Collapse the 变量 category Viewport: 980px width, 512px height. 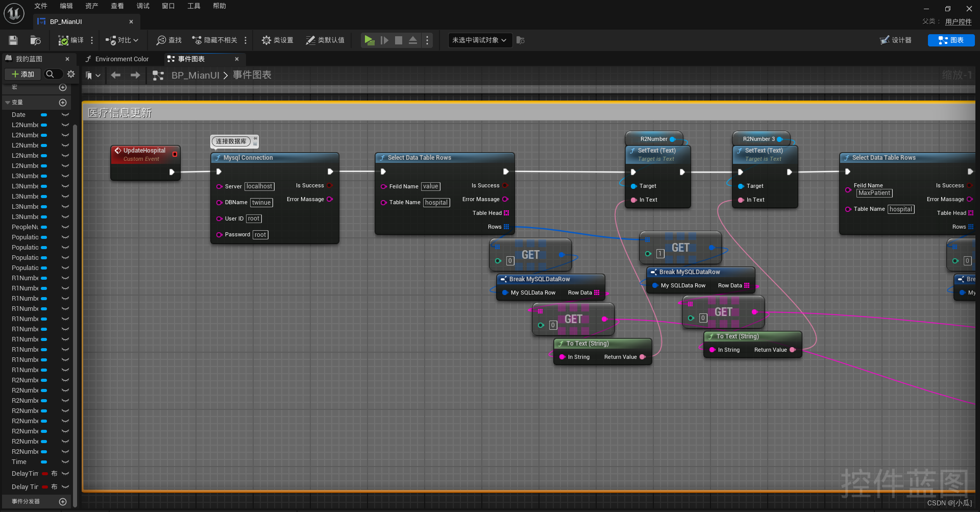(8, 103)
